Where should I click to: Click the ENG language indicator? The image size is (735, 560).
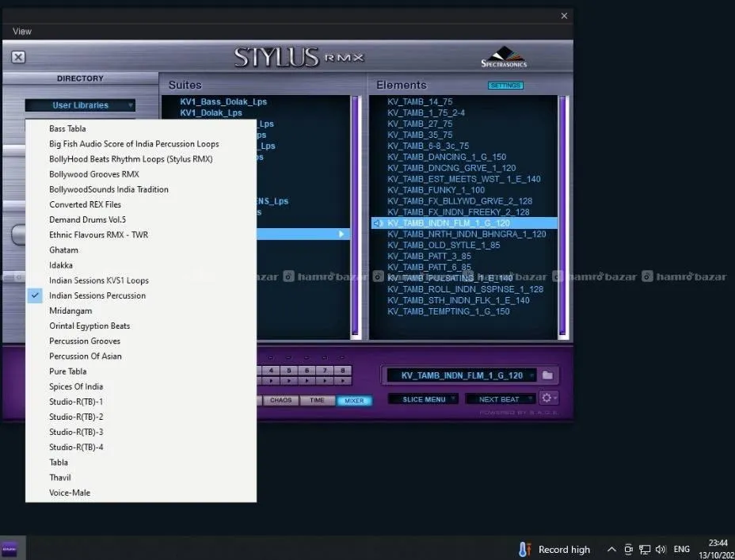682,549
